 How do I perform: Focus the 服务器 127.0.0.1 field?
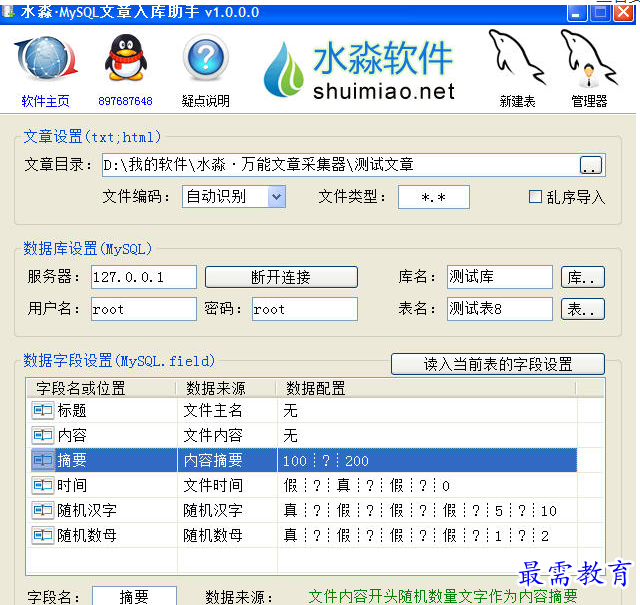pyautogui.click(x=144, y=277)
